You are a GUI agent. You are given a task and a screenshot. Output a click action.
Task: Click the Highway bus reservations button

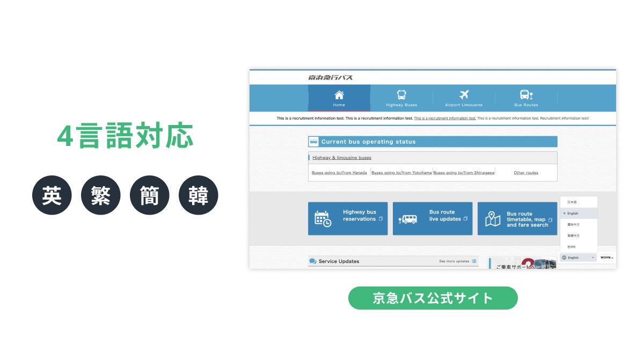pyautogui.click(x=348, y=218)
